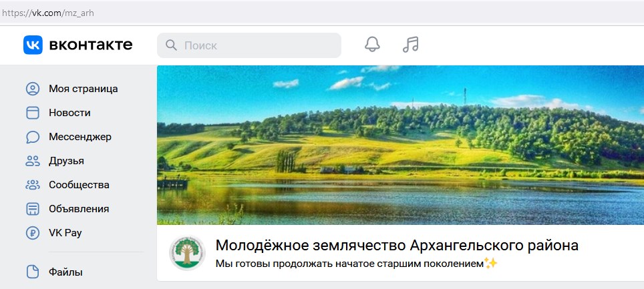This screenshot has width=644, height=289.
Task: Click the landscape cover photo
Action: click(x=400, y=145)
